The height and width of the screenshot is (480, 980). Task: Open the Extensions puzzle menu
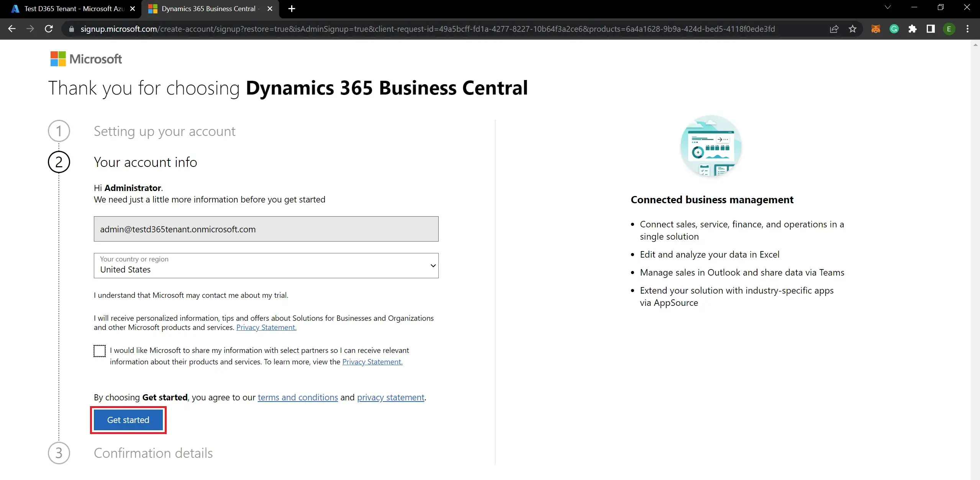coord(913,29)
